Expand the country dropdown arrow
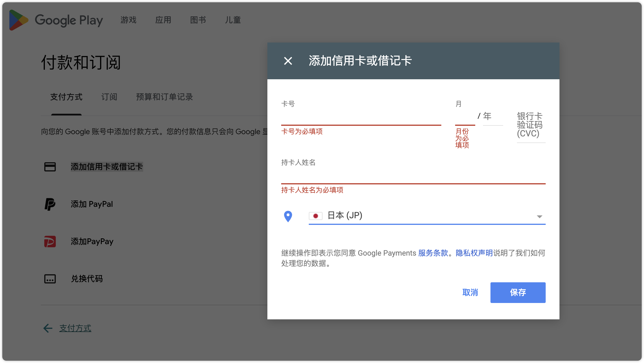644x363 pixels. point(539,217)
